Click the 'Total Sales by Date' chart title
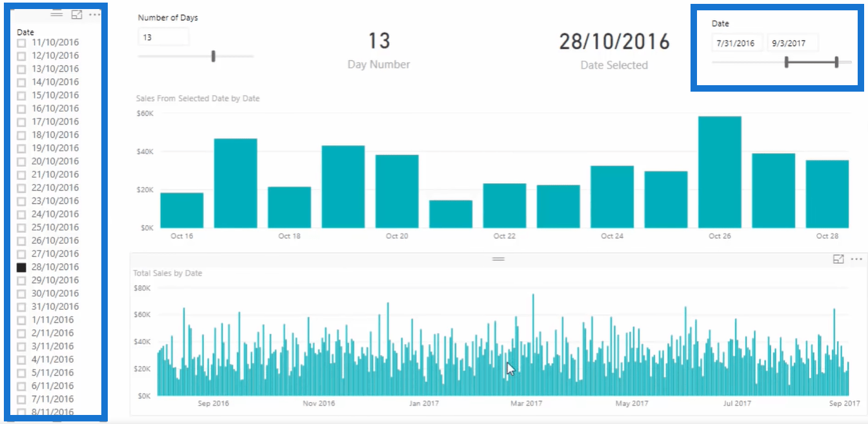The image size is (868, 424). coord(168,273)
